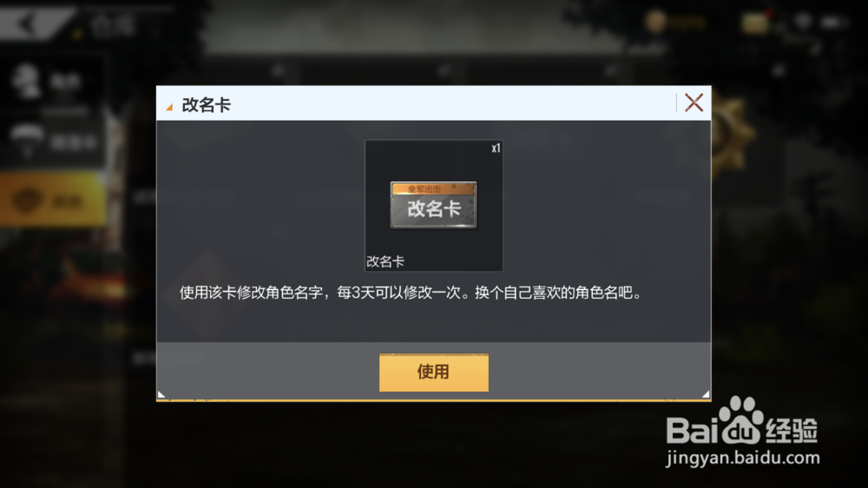Screen dimensions: 868x488
Task: Open the blurred character sidebar tab
Action: point(53,82)
